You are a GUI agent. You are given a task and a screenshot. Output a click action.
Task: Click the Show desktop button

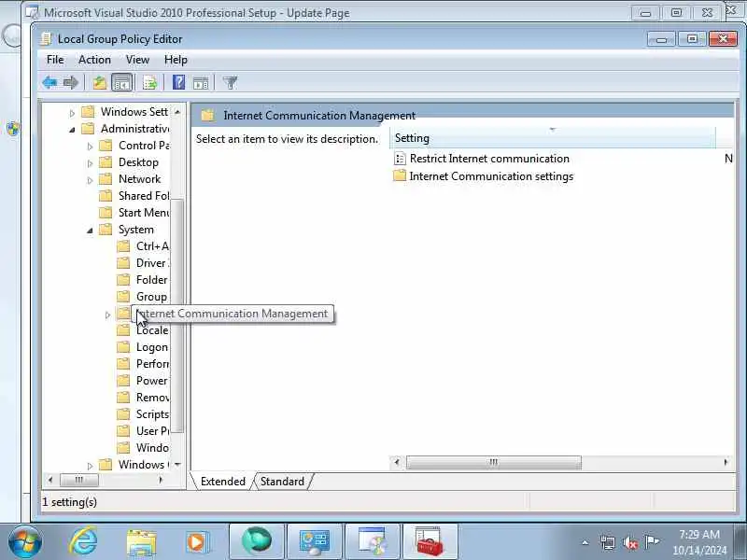tap(740, 541)
